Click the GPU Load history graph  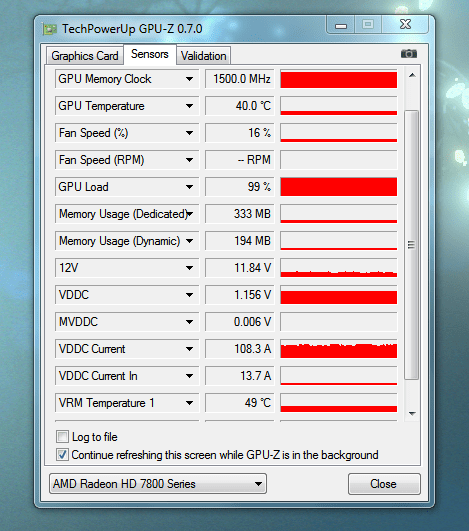(x=339, y=187)
